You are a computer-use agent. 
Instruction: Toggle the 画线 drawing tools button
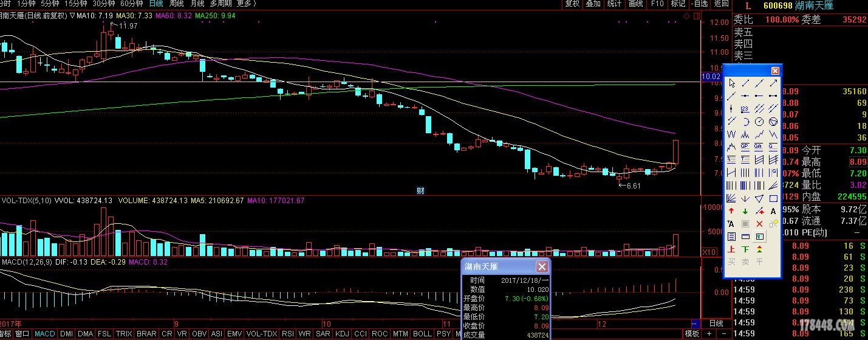click(x=636, y=4)
